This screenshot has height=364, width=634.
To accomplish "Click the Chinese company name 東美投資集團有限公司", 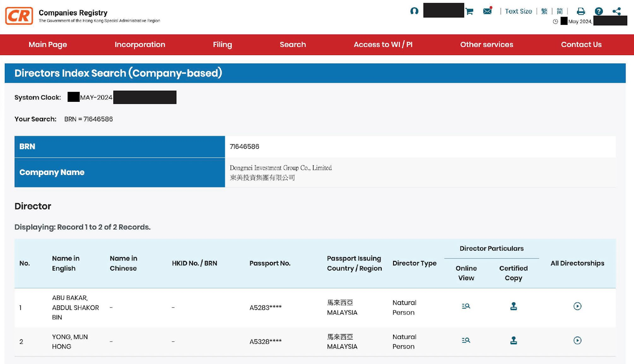I will [262, 177].
